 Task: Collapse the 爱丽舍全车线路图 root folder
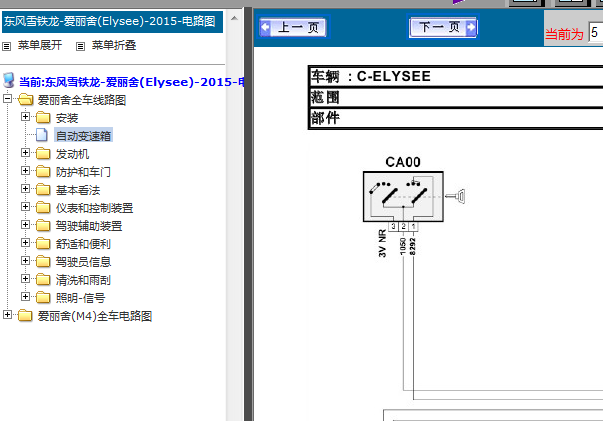point(7,99)
